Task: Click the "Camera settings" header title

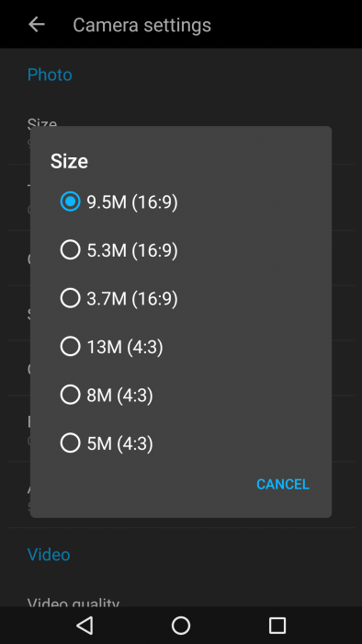Action: [141, 25]
